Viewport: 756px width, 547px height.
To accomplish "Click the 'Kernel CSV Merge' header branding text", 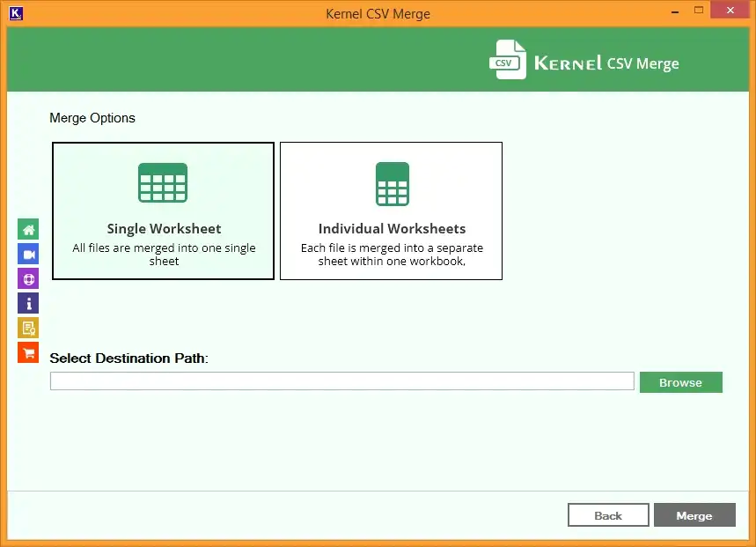I will 606,63.
